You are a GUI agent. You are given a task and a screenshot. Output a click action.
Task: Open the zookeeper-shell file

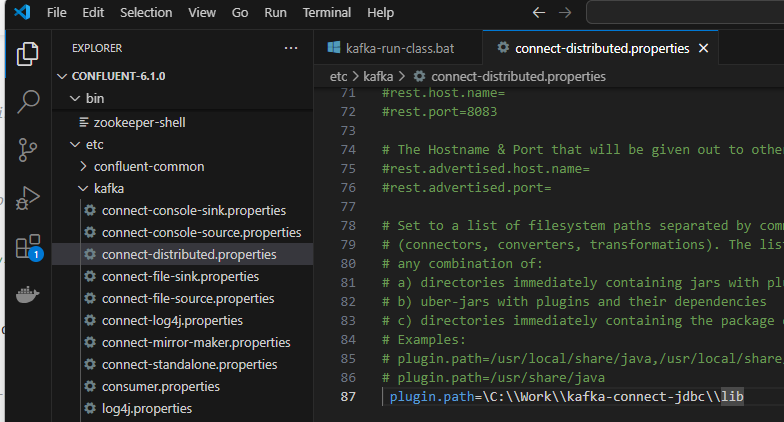coord(139,122)
